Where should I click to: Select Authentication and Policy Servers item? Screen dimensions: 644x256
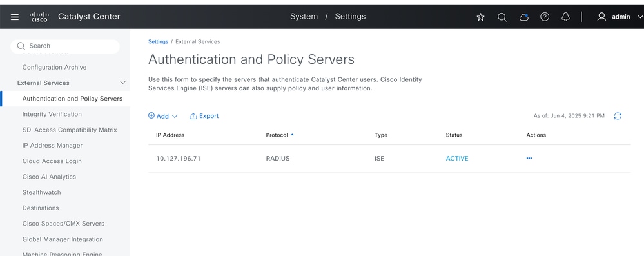coord(72,99)
